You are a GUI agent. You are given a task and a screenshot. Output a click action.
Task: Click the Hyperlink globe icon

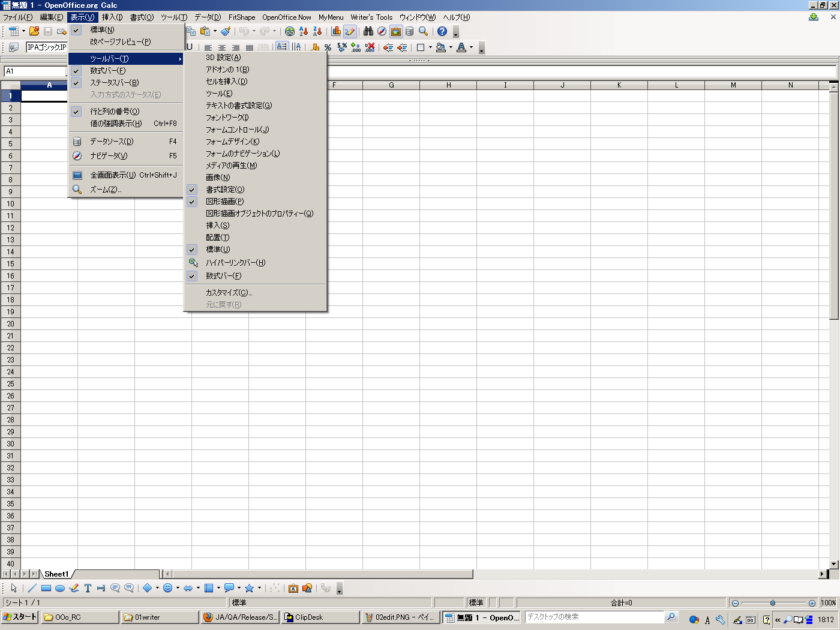click(x=290, y=31)
